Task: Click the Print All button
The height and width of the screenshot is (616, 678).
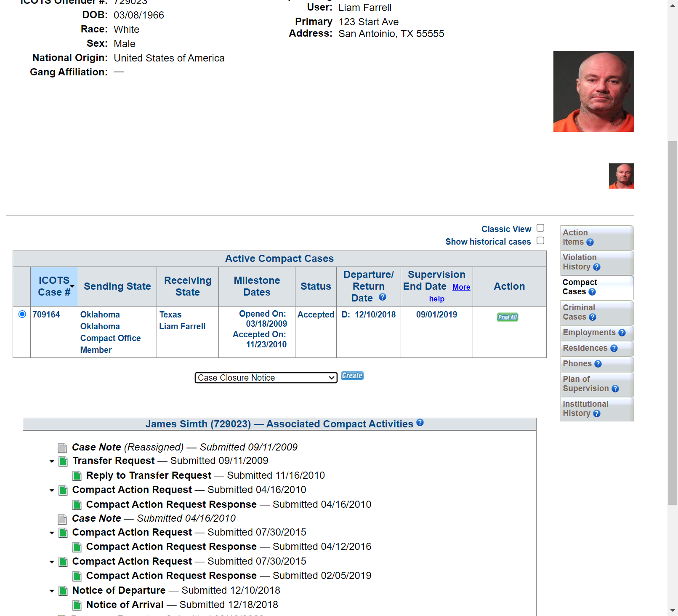Action: click(508, 317)
